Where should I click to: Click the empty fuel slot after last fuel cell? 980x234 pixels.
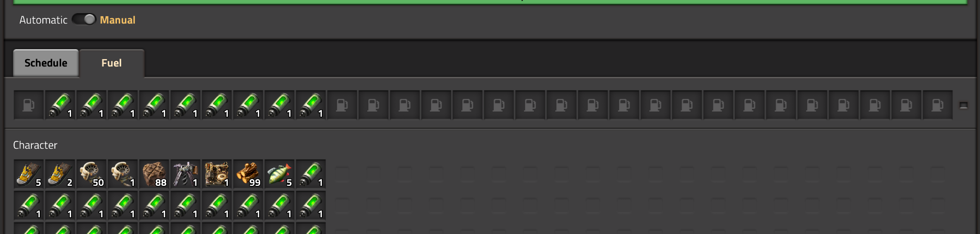click(x=342, y=105)
